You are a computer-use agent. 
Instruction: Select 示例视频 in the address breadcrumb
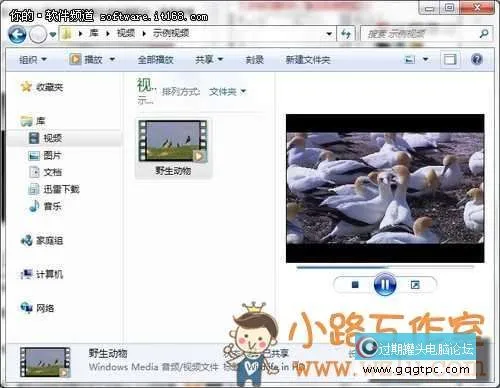coord(171,33)
